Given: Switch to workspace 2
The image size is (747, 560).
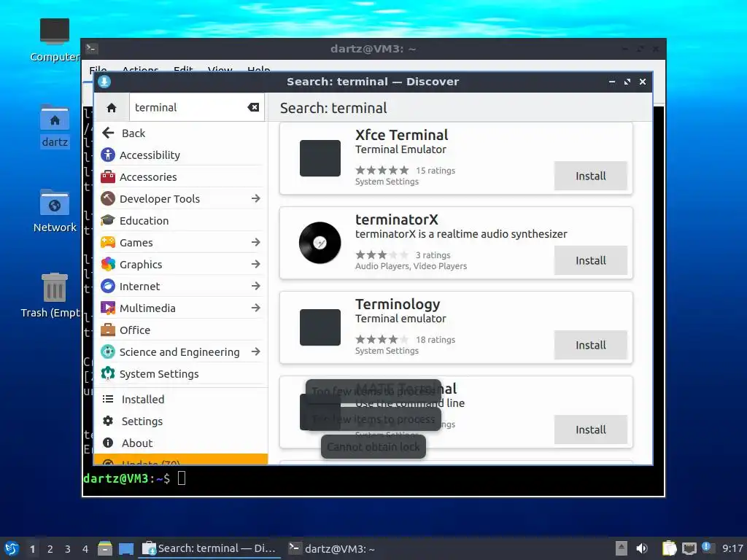Looking at the screenshot, I should point(50,549).
